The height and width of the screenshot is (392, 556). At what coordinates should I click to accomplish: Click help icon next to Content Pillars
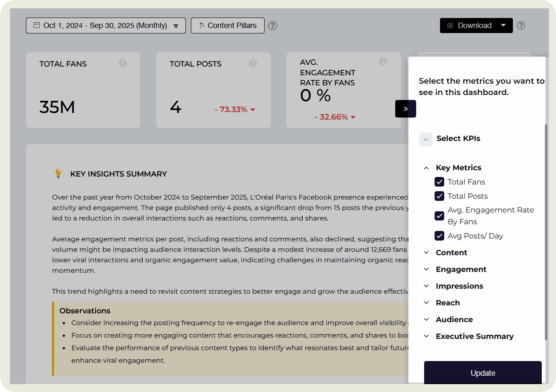(x=273, y=26)
